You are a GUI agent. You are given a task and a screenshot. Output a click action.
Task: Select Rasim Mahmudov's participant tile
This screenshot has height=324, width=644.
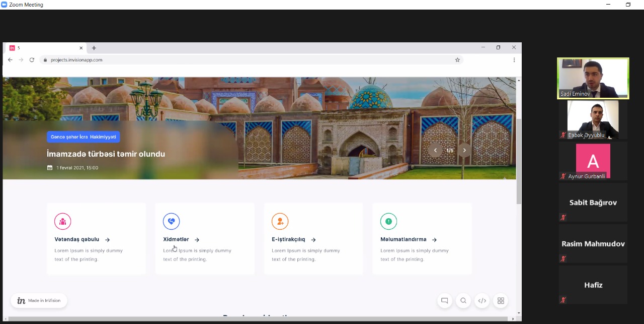pyautogui.click(x=593, y=244)
